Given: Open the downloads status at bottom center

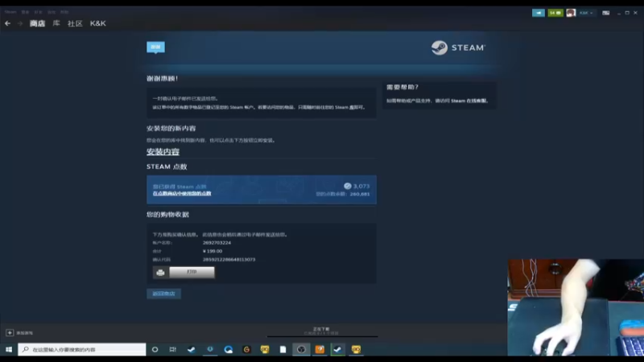Looking at the screenshot, I should [321, 331].
